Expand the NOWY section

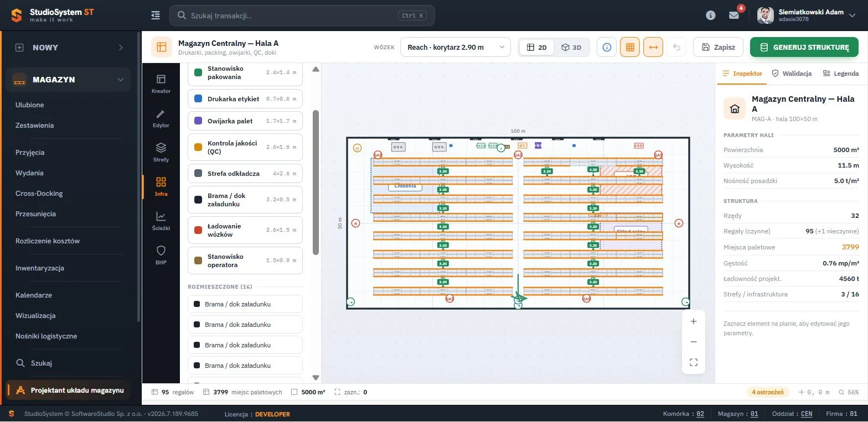click(121, 48)
